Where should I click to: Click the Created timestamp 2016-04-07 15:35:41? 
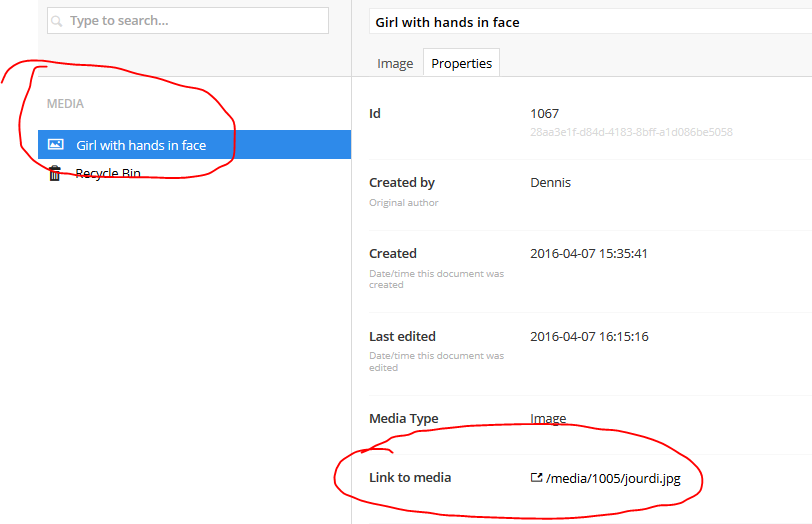tap(589, 254)
